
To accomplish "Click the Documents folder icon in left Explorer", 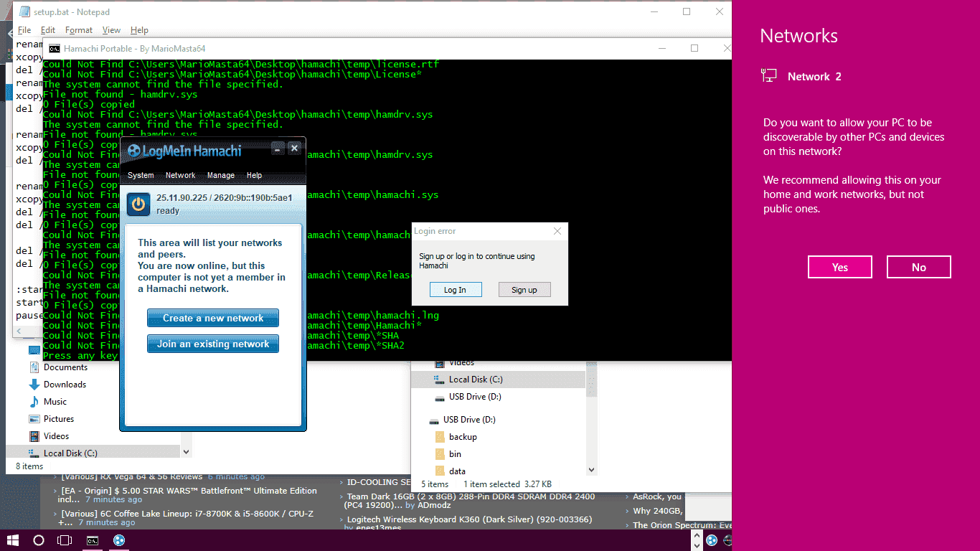I will click(34, 367).
